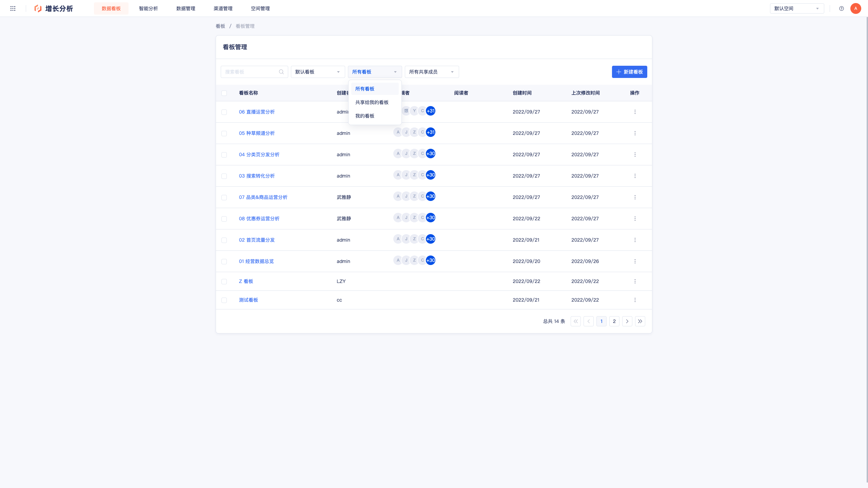The image size is (868, 488).
Task: Check the 测试看板 row checkbox
Action: tap(224, 300)
